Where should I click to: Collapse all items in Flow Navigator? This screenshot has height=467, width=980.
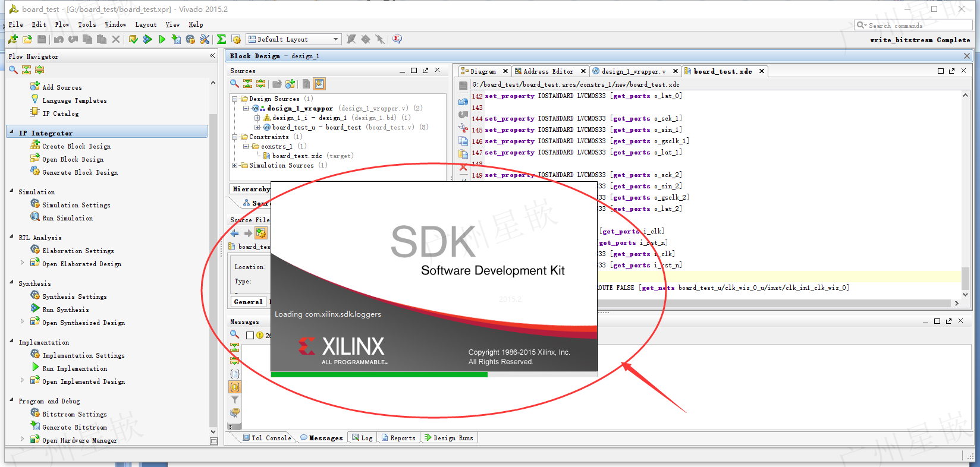[x=26, y=70]
